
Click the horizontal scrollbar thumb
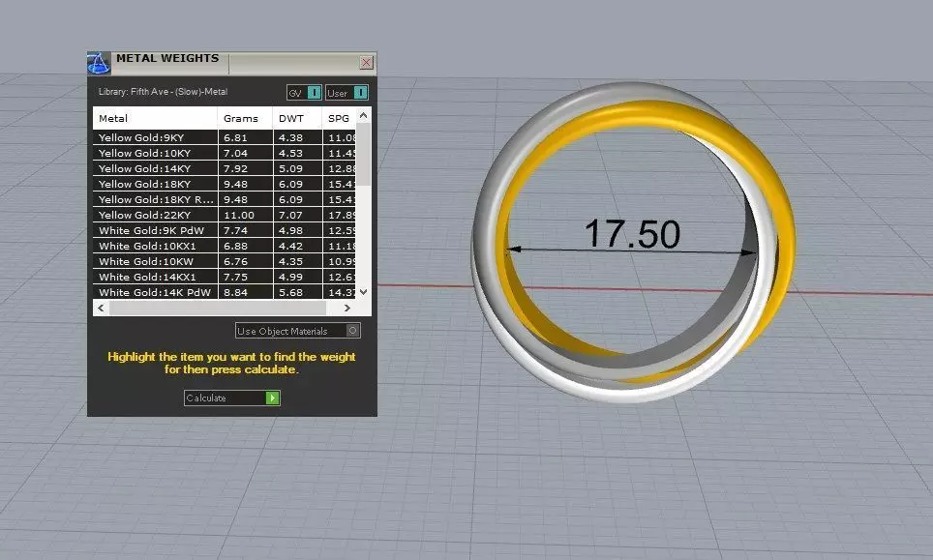[x=218, y=308]
